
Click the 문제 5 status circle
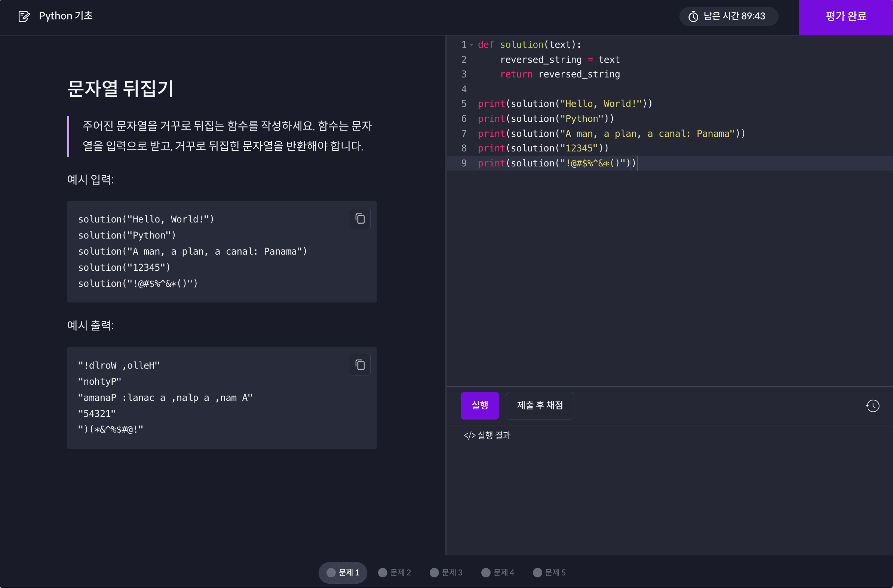pyautogui.click(x=537, y=572)
